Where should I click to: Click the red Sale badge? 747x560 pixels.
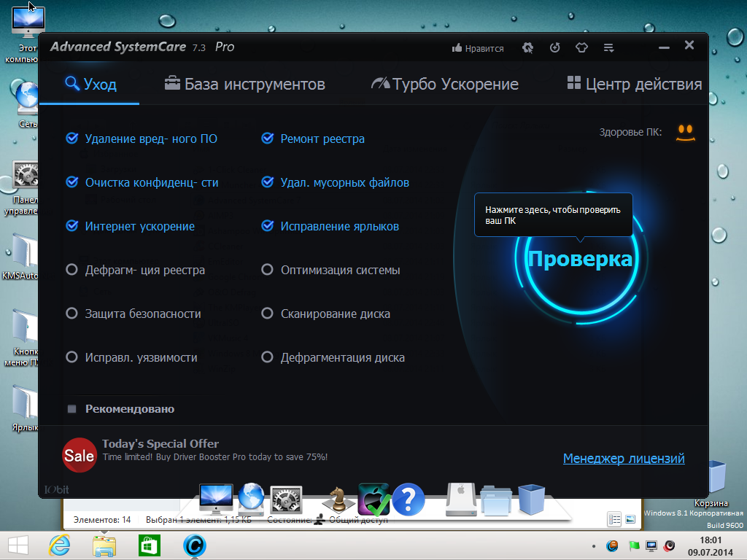click(x=80, y=455)
